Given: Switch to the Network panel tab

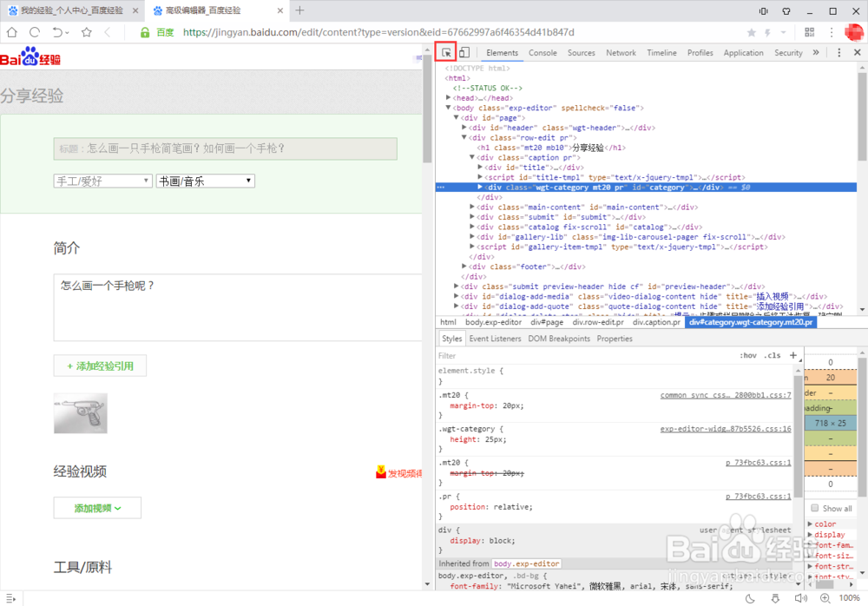Looking at the screenshot, I should (621, 53).
